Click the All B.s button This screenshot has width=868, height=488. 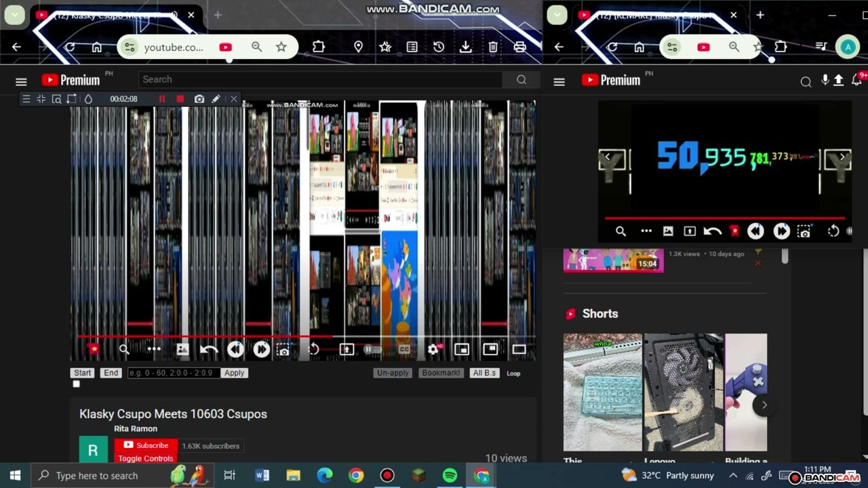[x=484, y=373]
